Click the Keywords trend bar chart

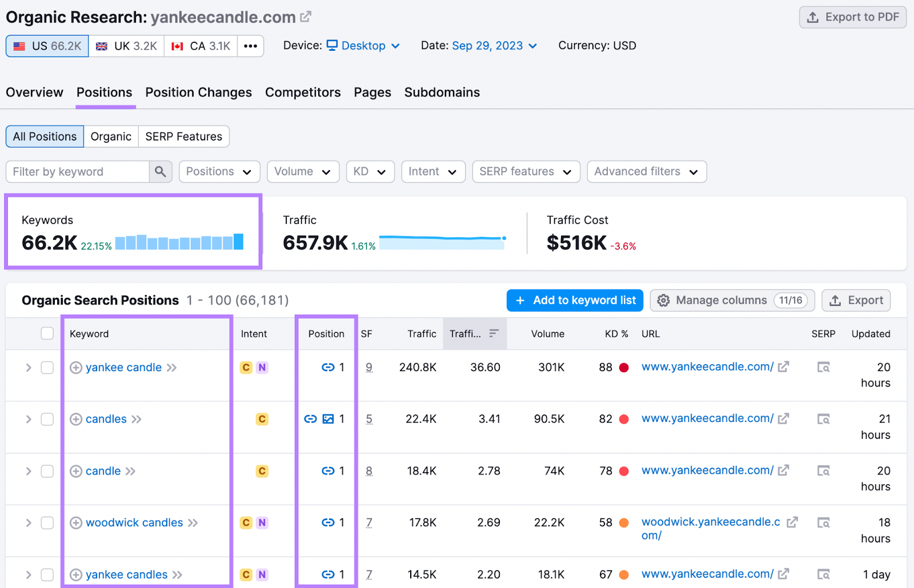(179, 241)
